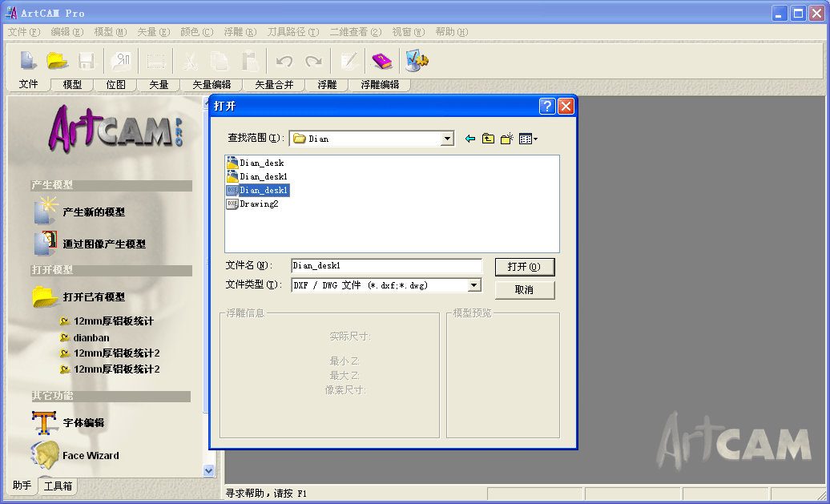Open the 模型(M) menu
The height and width of the screenshot is (504, 830).
click(x=111, y=32)
